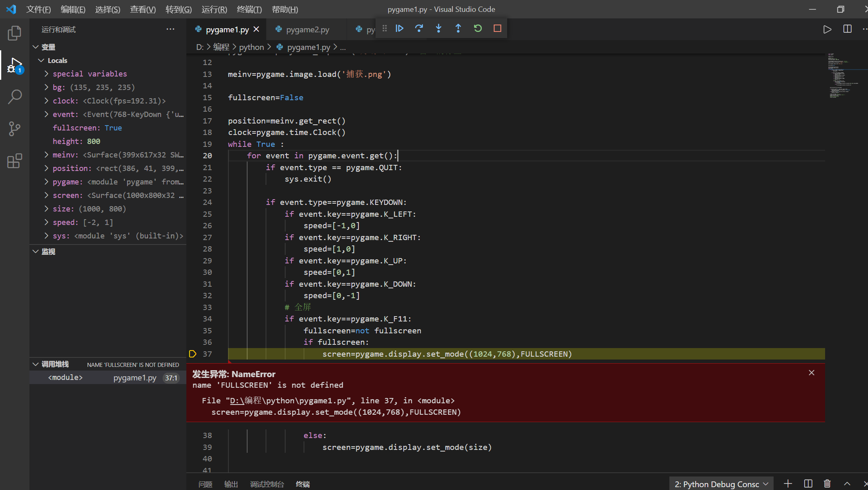Close the NameError exception widget
Screen dimensions: 868x490
click(x=812, y=373)
